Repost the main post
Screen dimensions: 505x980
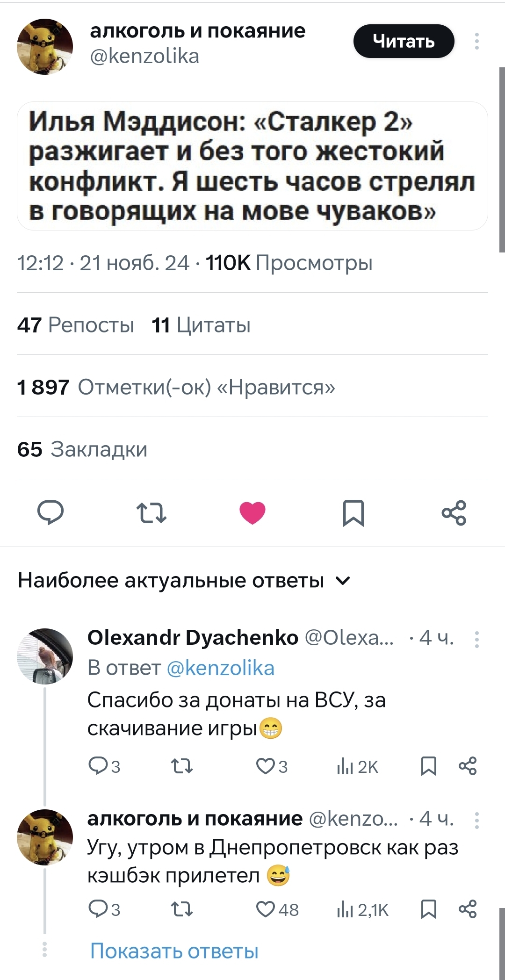[151, 512]
